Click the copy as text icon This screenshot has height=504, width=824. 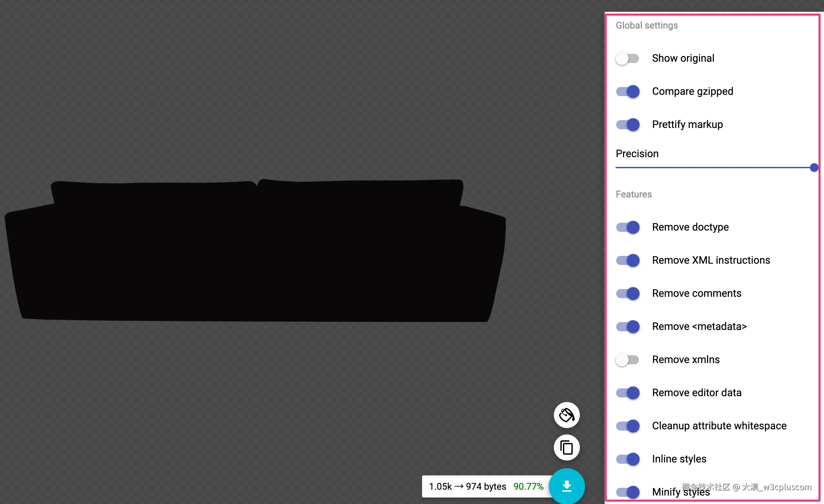pos(567,447)
